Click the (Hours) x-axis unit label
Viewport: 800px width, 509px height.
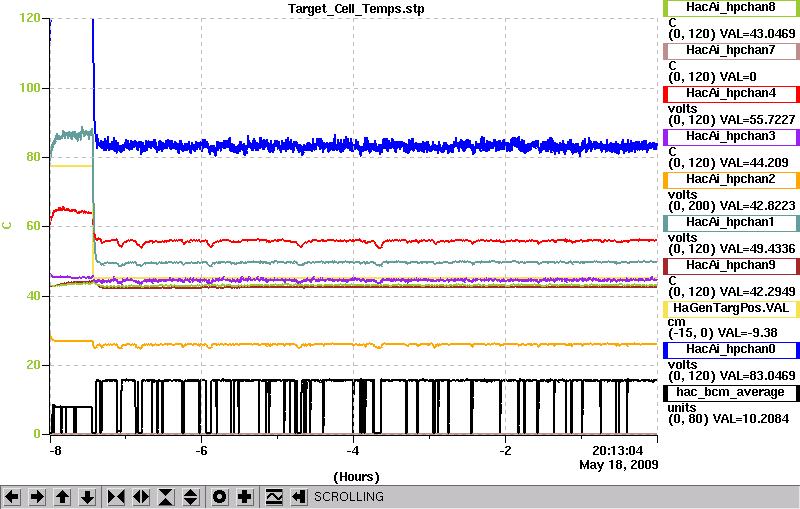point(356,477)
